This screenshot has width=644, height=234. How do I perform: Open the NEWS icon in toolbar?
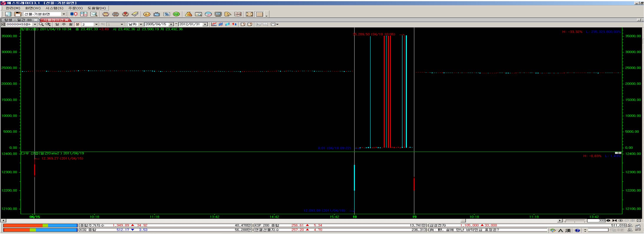point(237,14)
